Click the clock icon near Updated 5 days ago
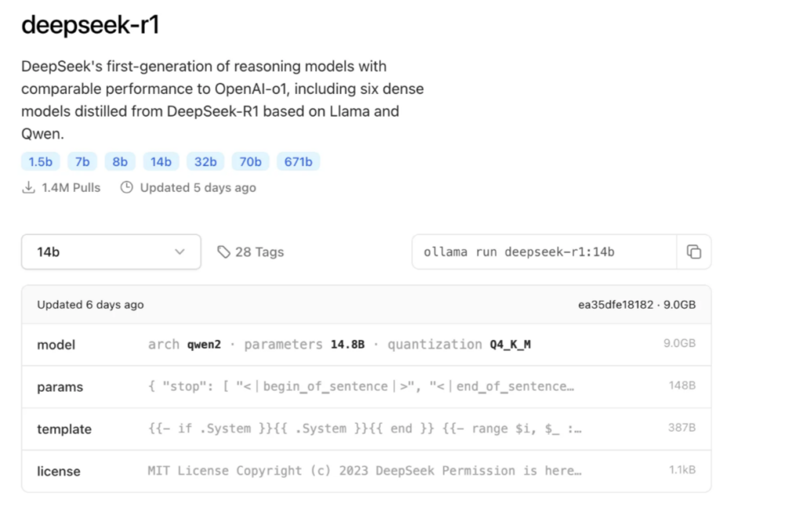 (x=126, y=187)
